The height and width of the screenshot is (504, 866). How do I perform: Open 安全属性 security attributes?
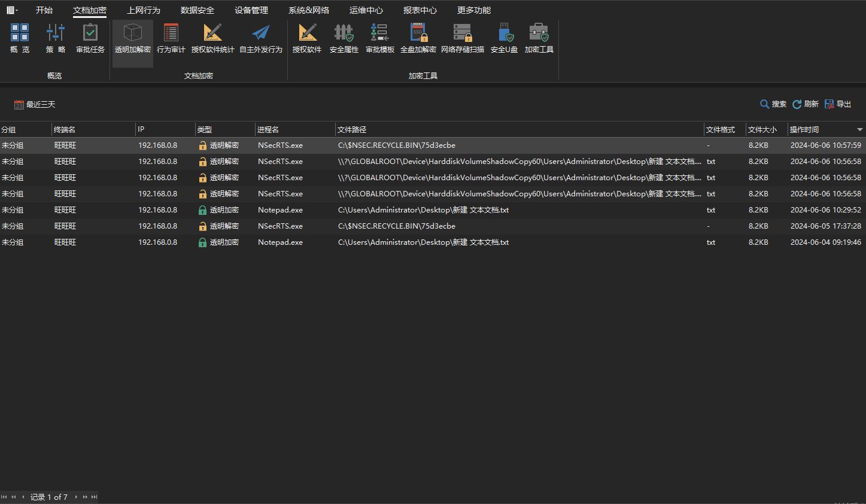click(x=344, y=38)
